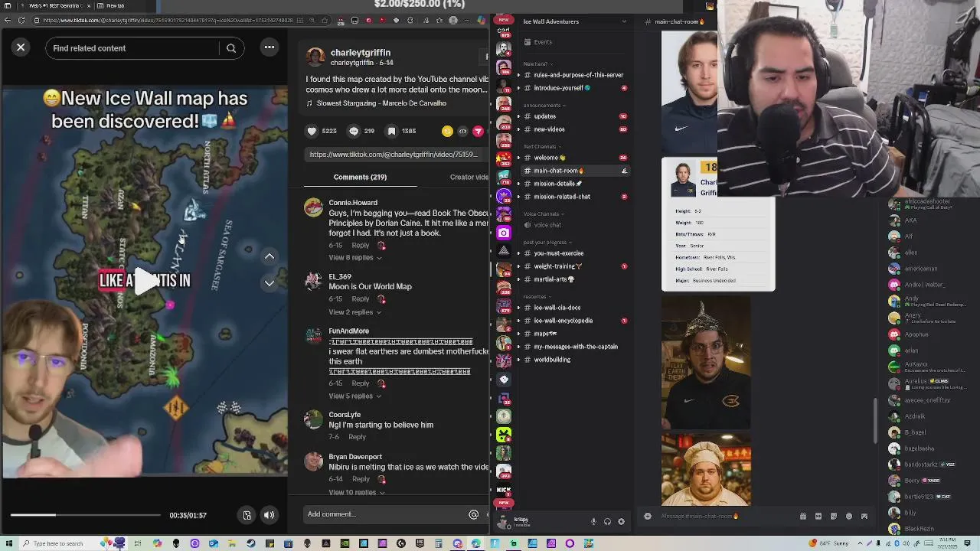Image resolution: width=980 pixels, height=551 pixels.
Task: Click the Windows Start button
Action: [8, 543]
